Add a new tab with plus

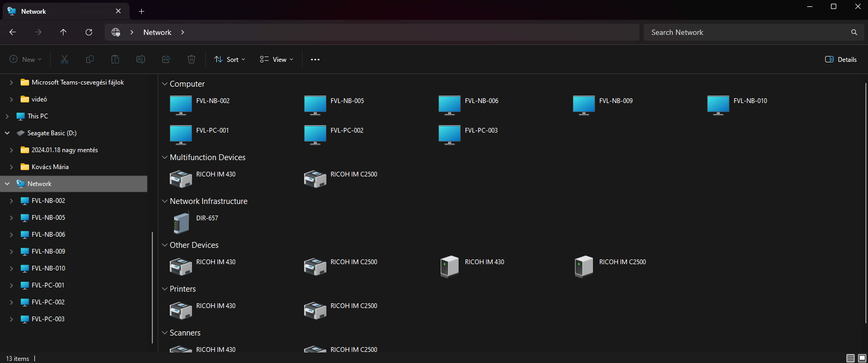click(141, 11)
